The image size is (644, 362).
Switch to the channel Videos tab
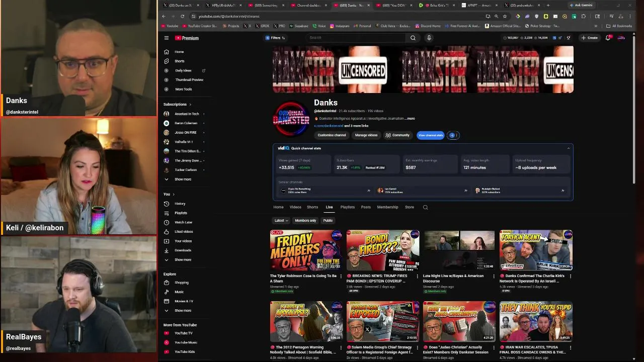pyautogui.click(x=295, y=207)
